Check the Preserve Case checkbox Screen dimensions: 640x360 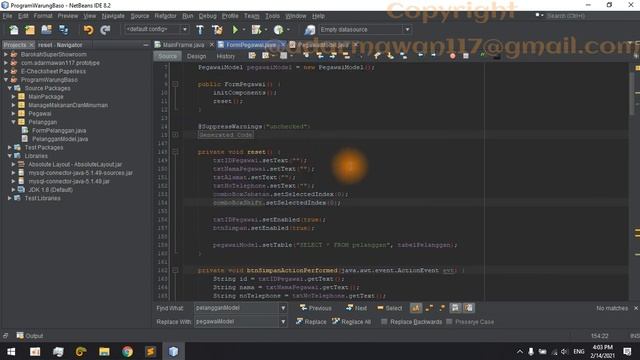click(449, 322)
